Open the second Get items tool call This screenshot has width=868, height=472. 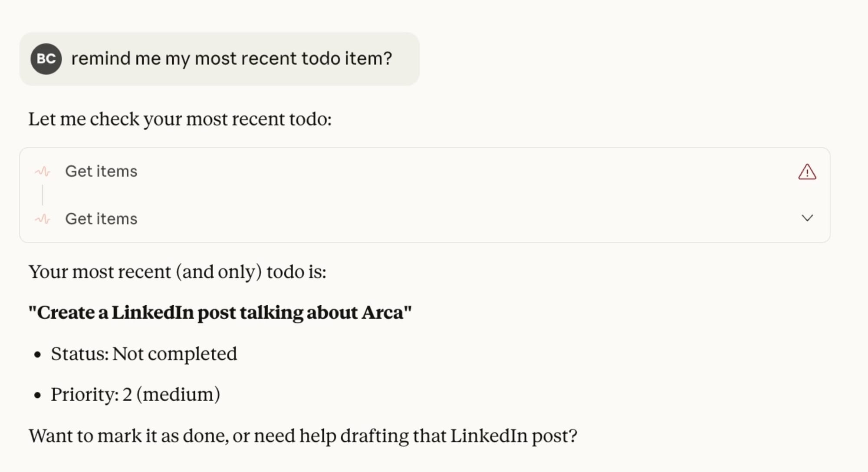101,219
